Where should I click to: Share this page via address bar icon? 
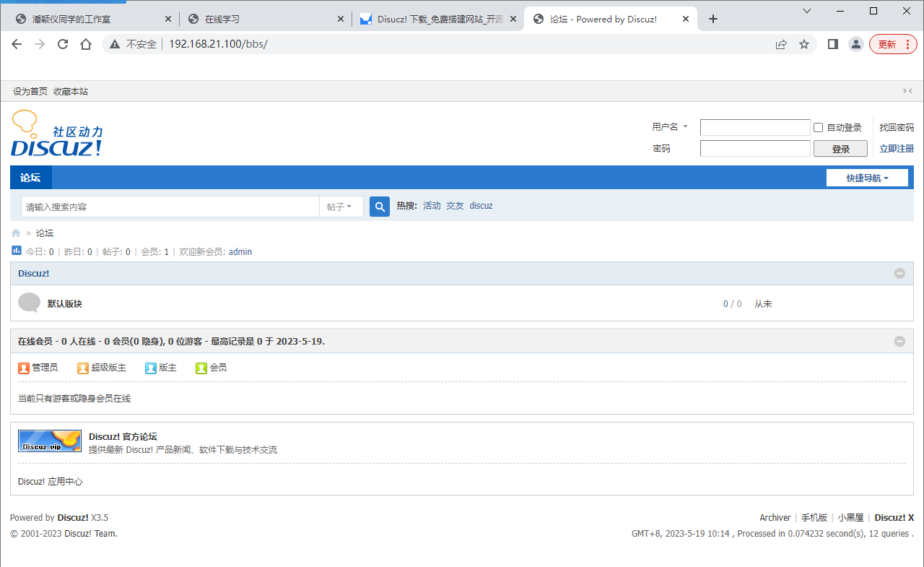pos(781,44)
